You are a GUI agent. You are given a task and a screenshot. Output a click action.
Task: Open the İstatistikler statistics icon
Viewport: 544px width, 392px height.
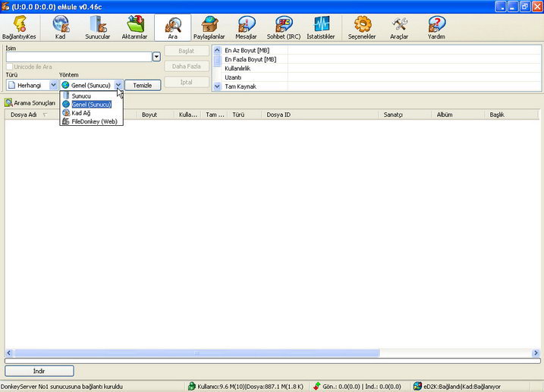(x=321, y=24)
